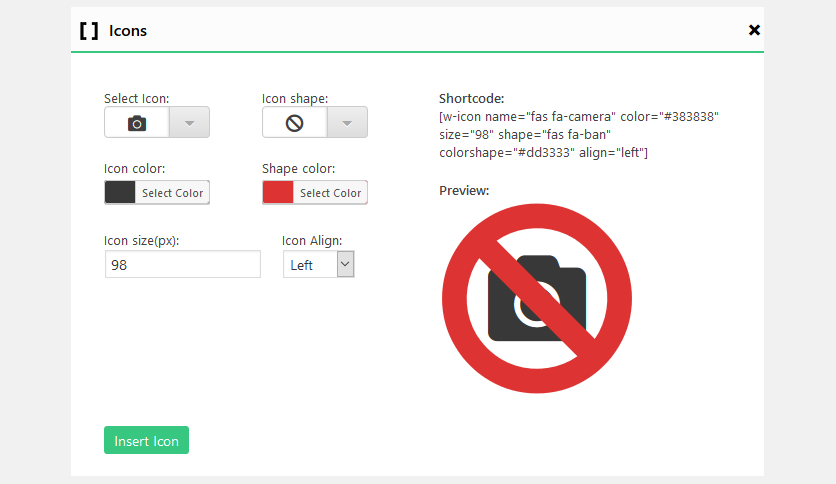Focus the Icon size(px) input field

(x=182, y=265)
